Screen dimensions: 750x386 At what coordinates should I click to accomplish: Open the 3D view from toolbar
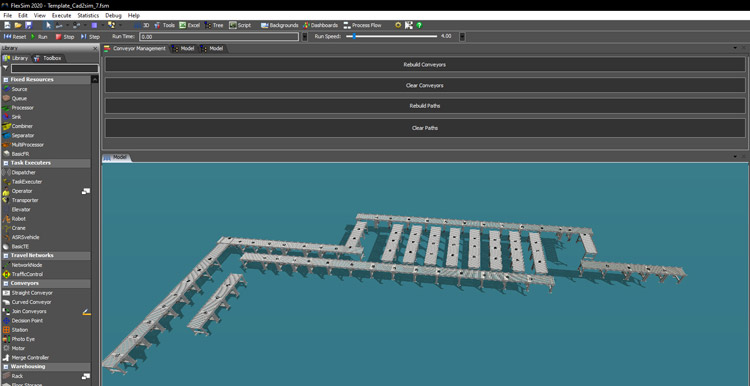(x=142, y=25)
